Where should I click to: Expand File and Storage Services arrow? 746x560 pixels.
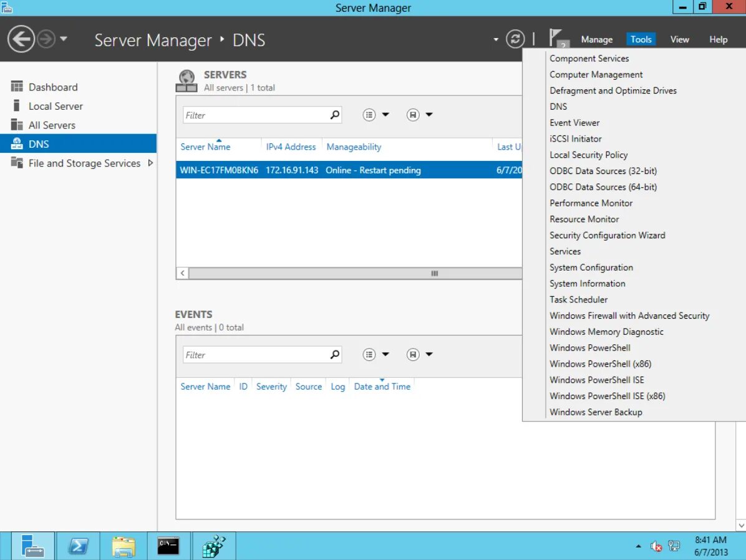[x=150, y=163]
